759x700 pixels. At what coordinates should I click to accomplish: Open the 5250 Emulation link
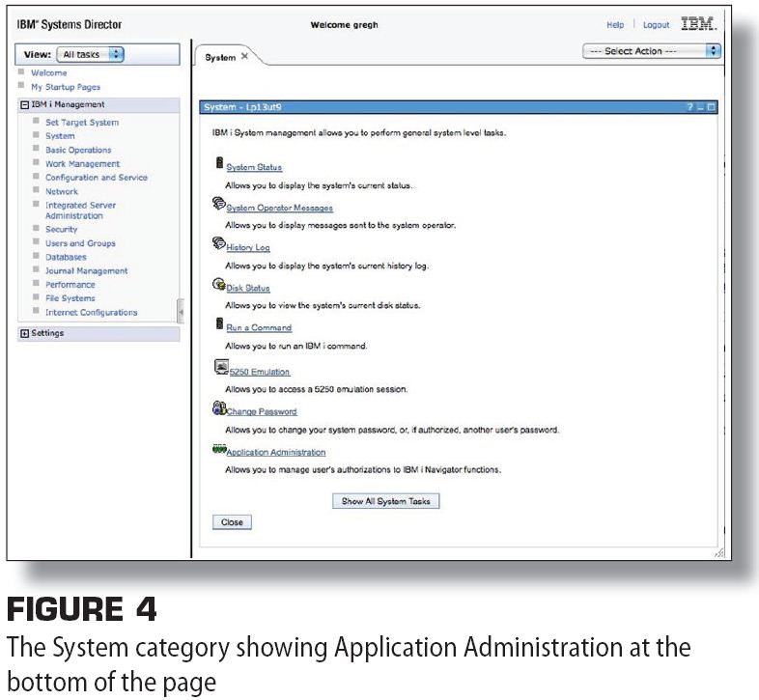pyautogui.click(x=260, y=372)
